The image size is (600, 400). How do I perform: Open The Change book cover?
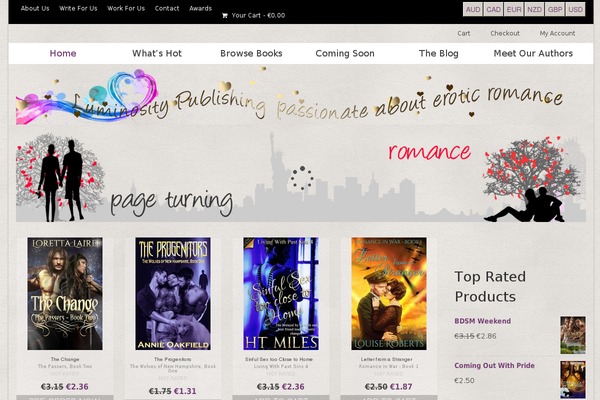point(65,294)
